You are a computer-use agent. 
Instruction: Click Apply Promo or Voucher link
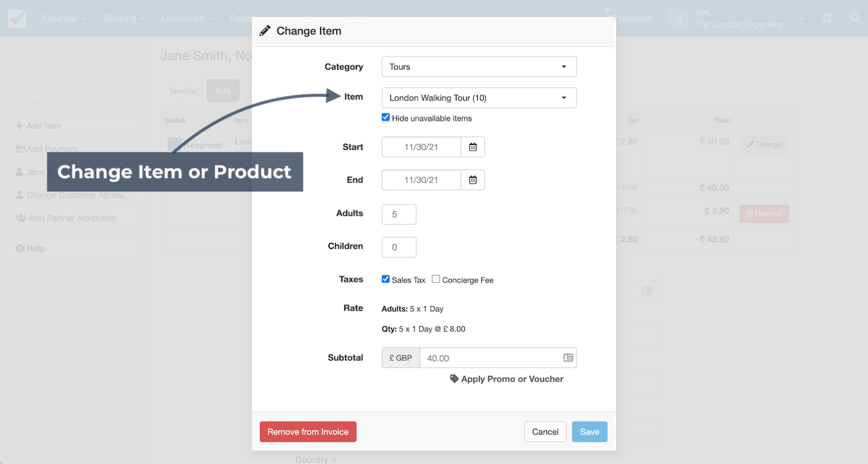pos(507,379)
